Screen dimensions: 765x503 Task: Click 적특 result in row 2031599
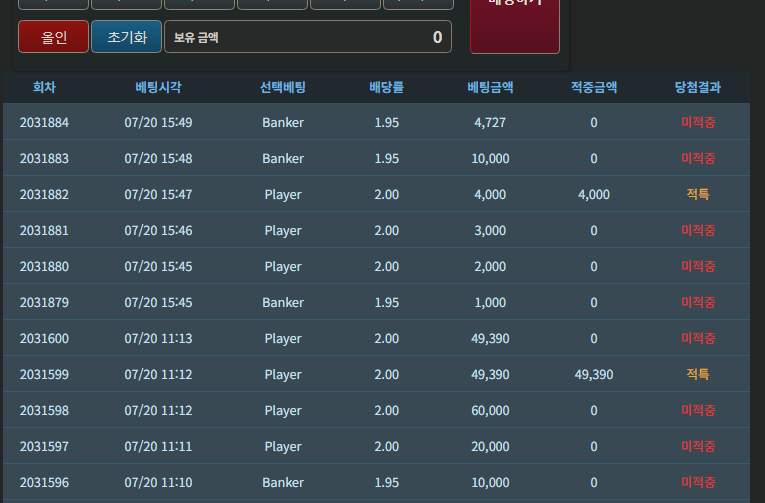698,374
